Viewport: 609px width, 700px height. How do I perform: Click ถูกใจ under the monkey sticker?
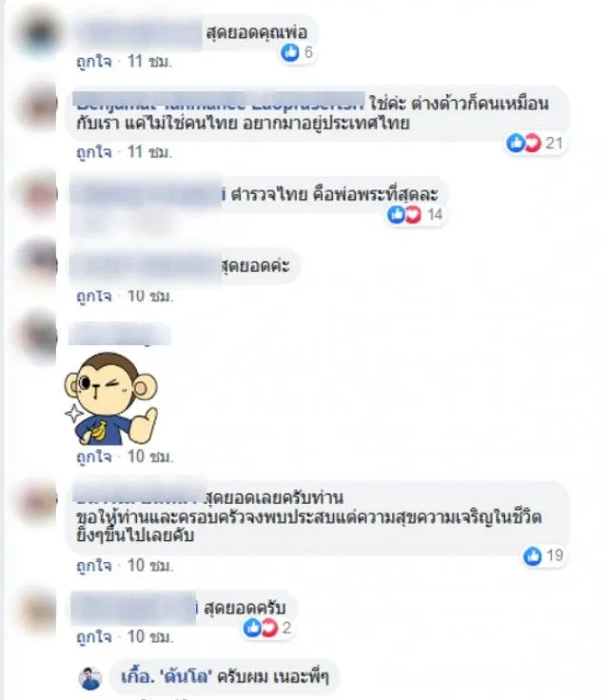click(94, 457)
